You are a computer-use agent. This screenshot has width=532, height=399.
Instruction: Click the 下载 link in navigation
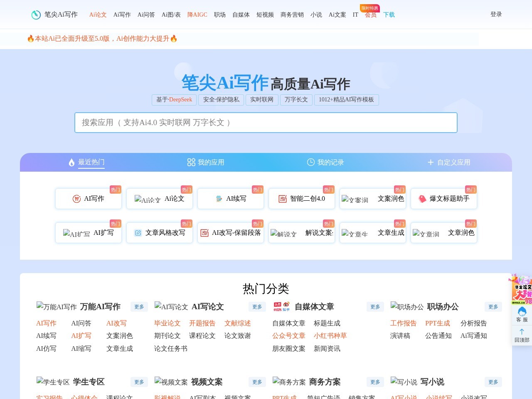[x=389, y=15]
